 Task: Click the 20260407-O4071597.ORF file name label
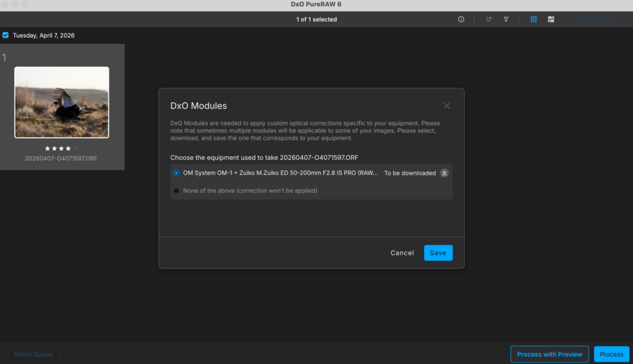click(x=61, y=159)
